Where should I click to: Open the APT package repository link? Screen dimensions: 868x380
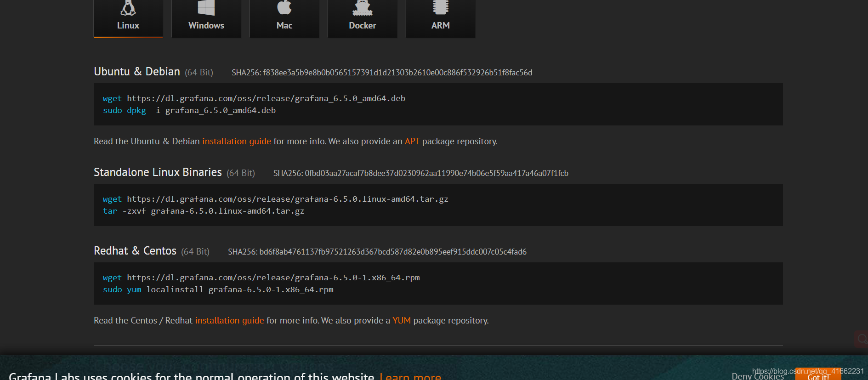412,142
